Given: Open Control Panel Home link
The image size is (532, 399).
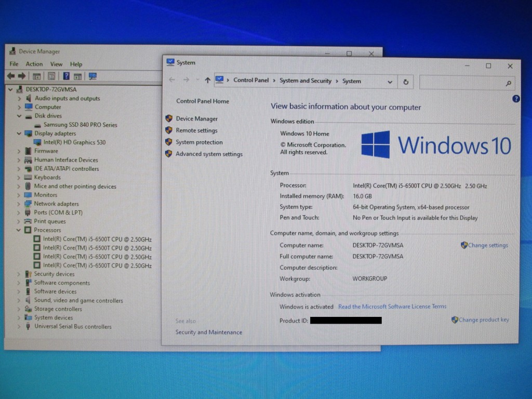Looking at the screenshot, I should [203, 101].
